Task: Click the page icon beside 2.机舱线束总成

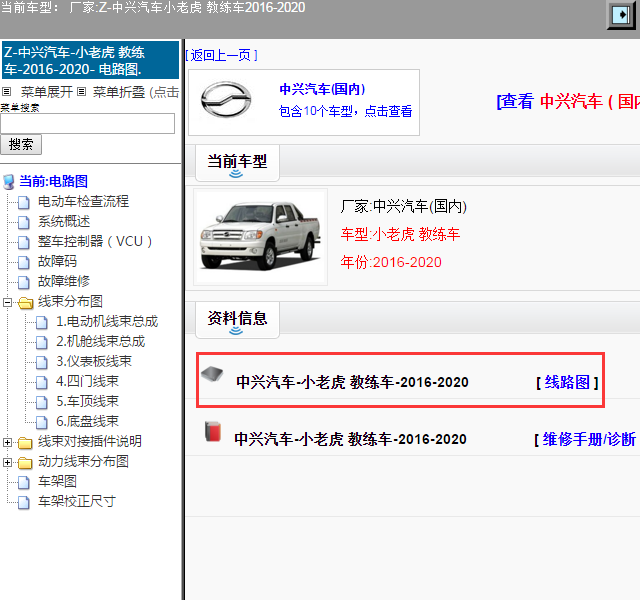Action: pos(42,342)
